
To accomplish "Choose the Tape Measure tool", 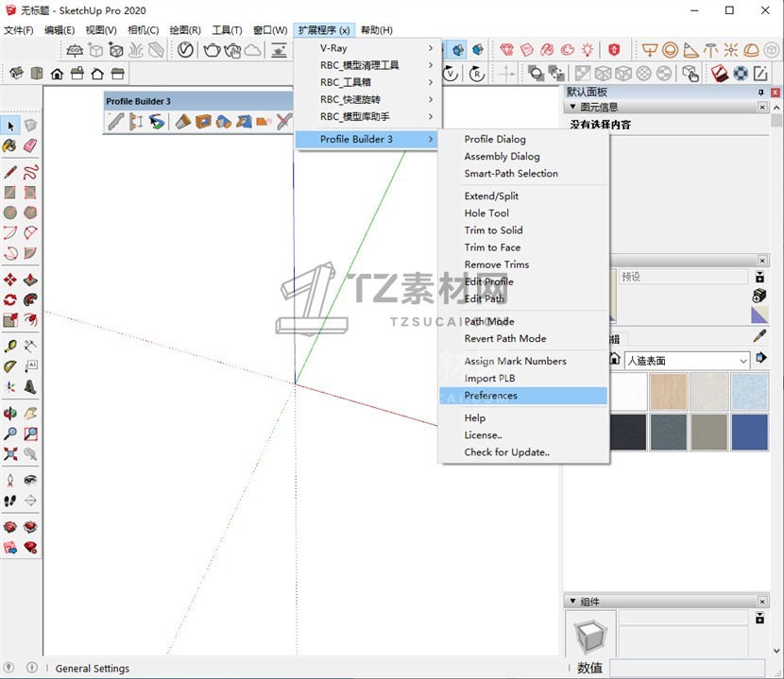I will tap(10, 346).
